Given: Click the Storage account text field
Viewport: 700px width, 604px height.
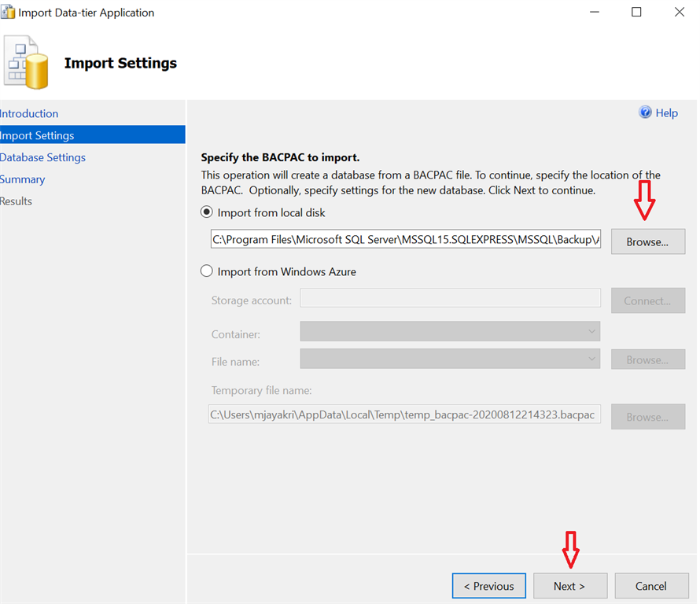Looking at the screenshot, I should tap(450, 298).
